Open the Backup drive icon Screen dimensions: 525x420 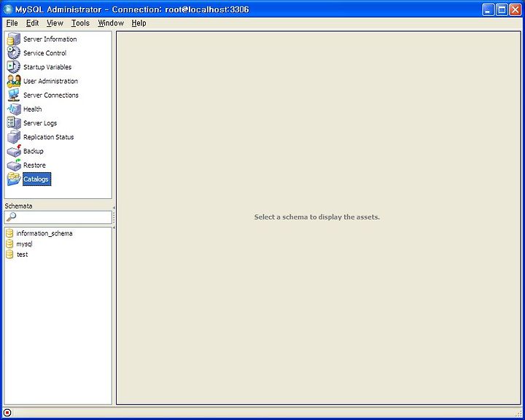tap(14, 151)
